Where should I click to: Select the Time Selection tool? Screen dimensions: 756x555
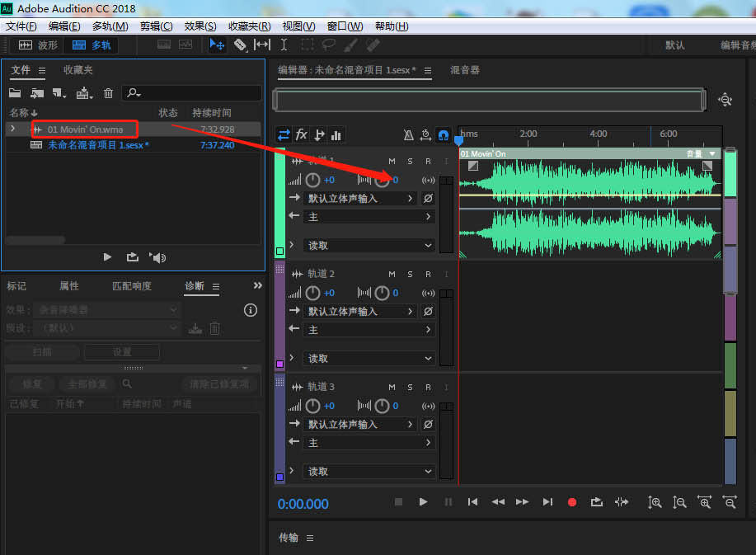tap(284, 45)
